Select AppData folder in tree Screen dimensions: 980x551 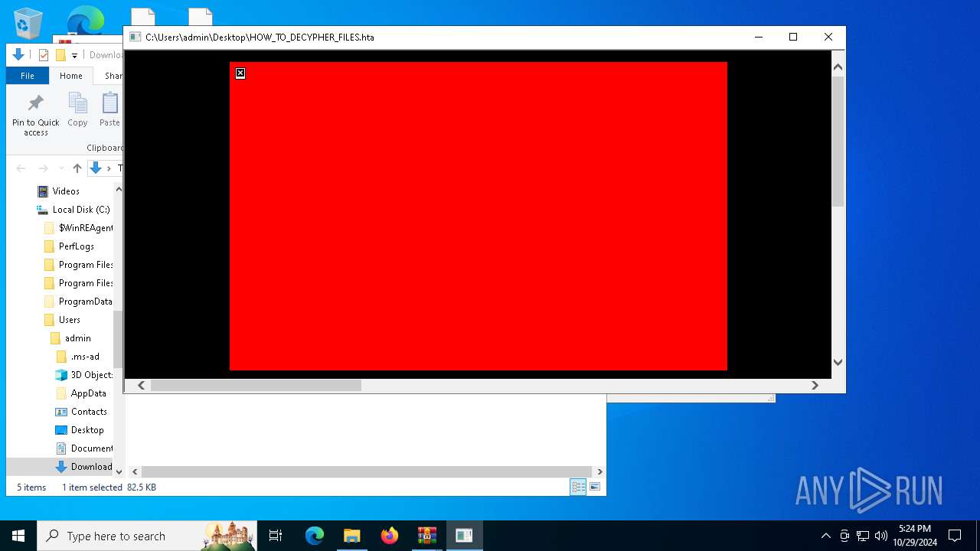point(88,393)
